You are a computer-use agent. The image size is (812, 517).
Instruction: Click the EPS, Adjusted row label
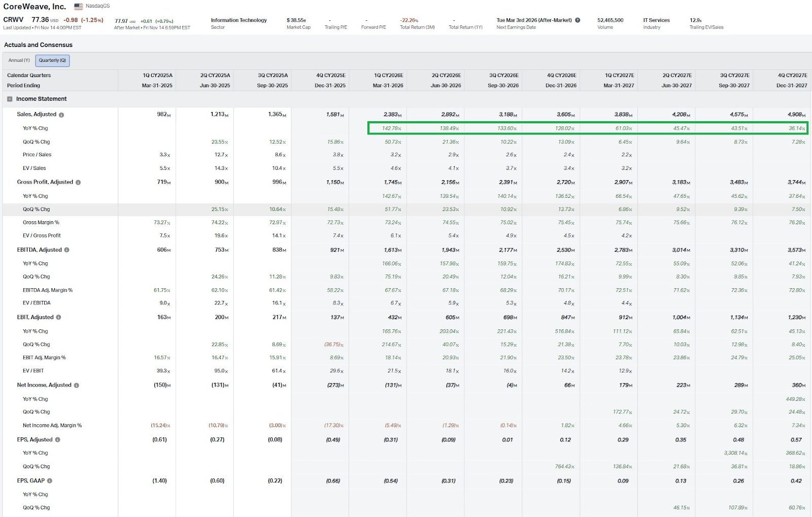pos(35,440)
